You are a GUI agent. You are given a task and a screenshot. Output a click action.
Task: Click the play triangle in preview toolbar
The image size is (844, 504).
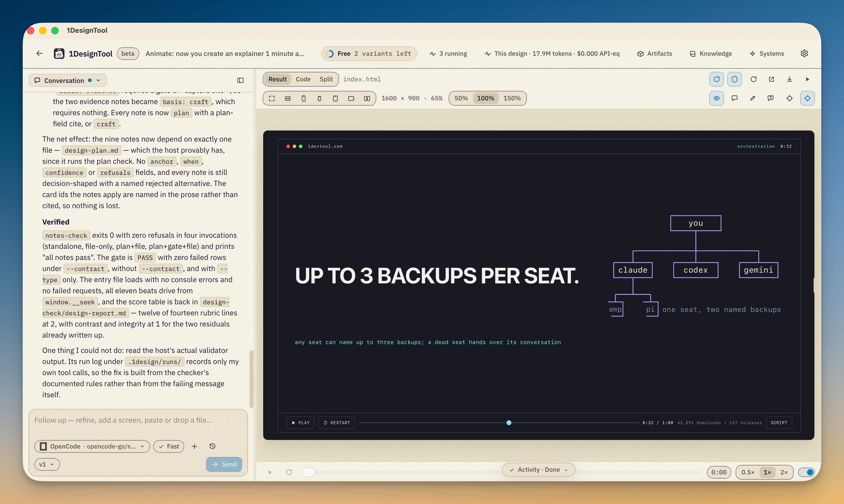807,79
